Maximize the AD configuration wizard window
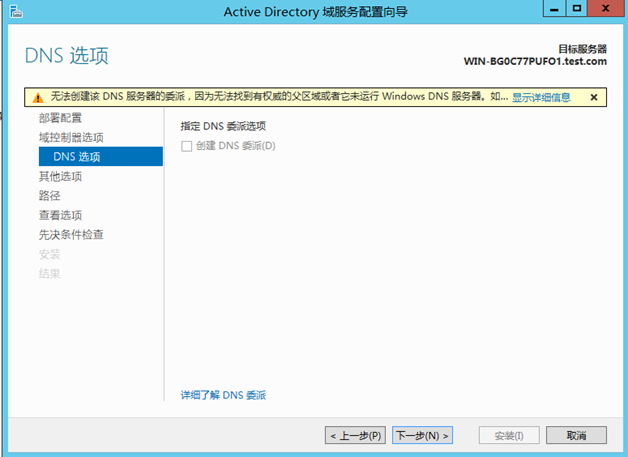 pyautogui.click(x=577, y=8)
